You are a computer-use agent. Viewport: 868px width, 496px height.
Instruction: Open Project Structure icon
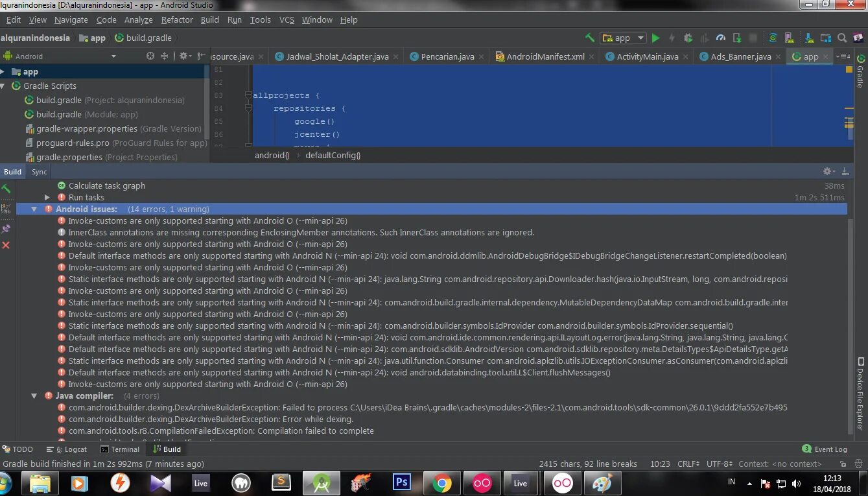tap(825, 38)
